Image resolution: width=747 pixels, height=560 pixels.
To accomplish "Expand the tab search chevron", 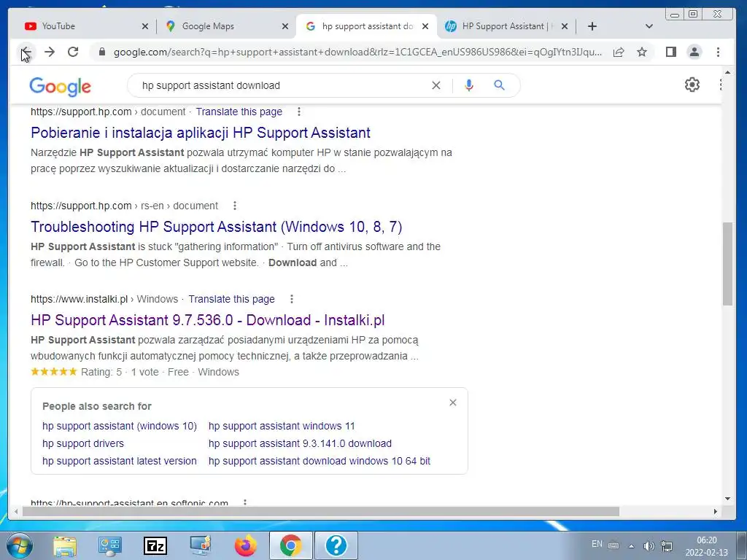I will coord(649,26).
